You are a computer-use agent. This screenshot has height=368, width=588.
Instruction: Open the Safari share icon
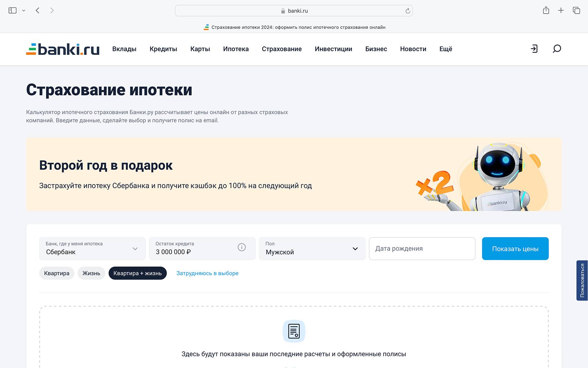(546, 10)
